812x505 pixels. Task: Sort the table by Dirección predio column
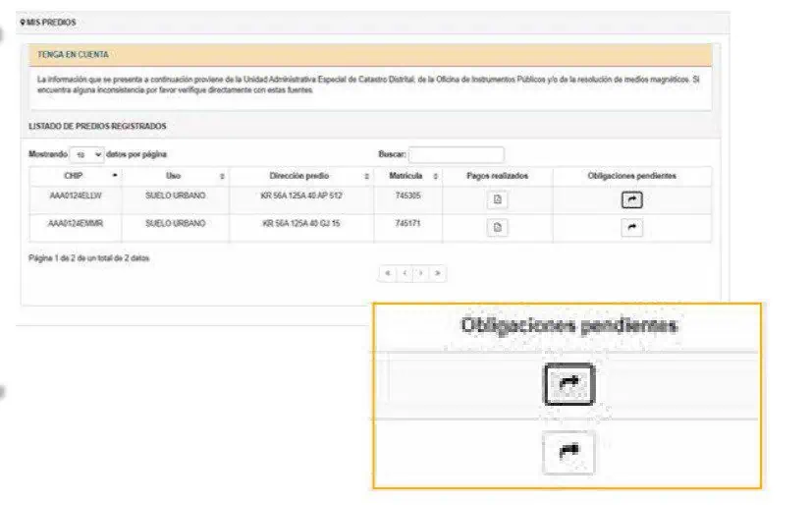pyautogui.click(x=301, y=176)
